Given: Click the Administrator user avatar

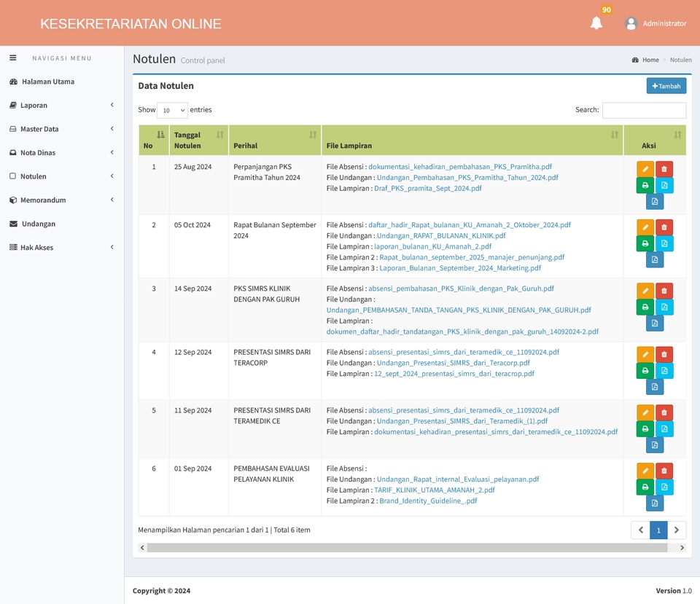Looking at the screenshot, I should pyautogui.click(x=631, y=23).
